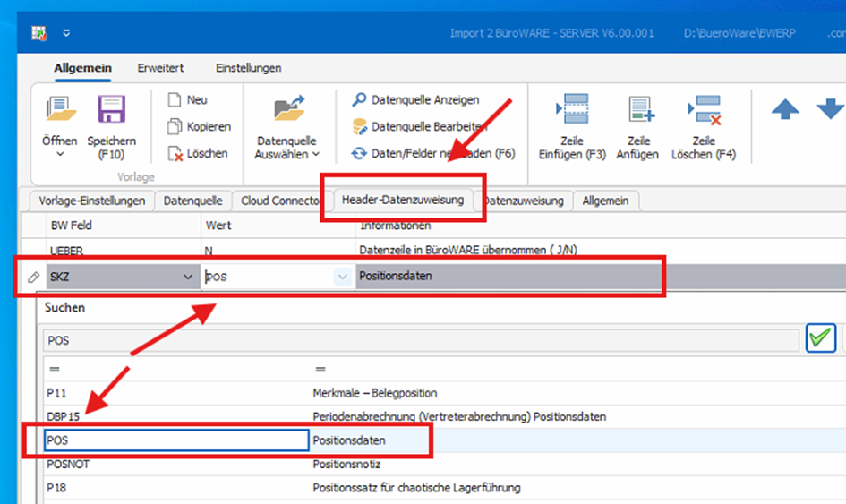Confirm the search with the green checkmark button

coord(821,338)
